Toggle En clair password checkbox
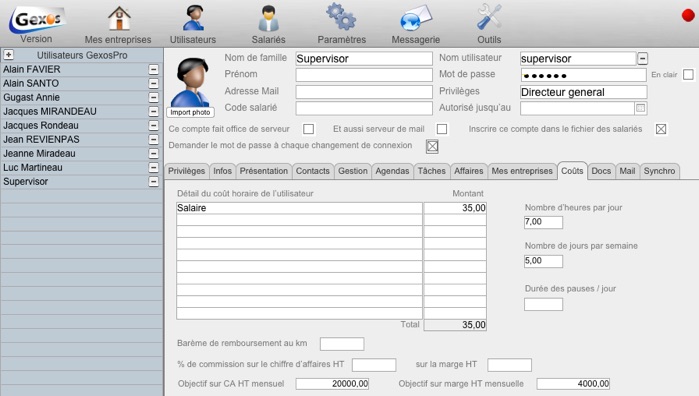The image size is (699, 396). [x=688, y=74]
